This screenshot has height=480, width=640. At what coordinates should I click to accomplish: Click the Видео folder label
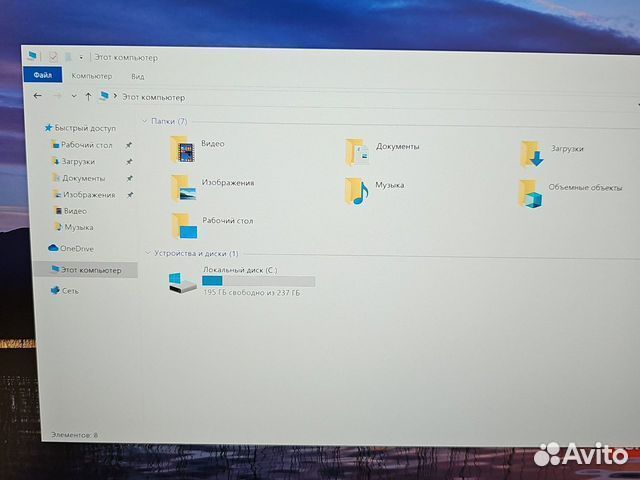pos(213,144)
